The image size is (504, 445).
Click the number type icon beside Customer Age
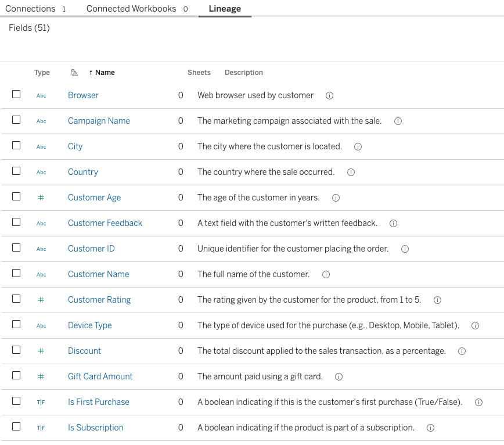(41, 198)
